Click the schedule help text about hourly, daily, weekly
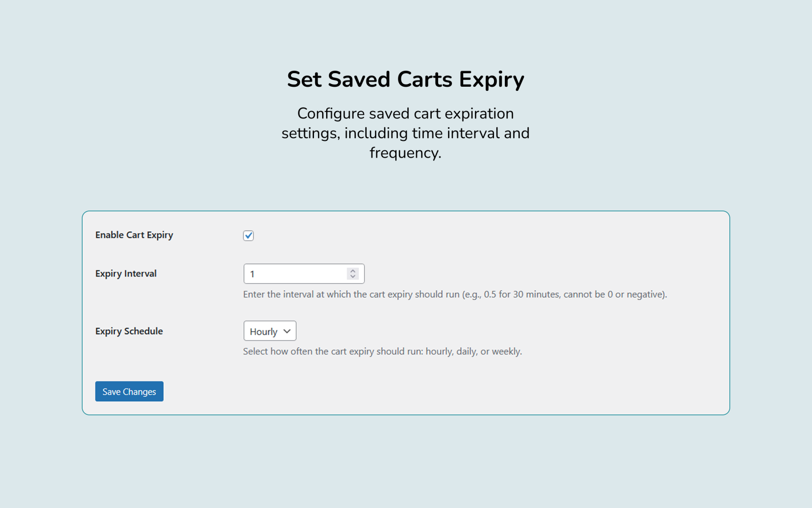The width and height of the screenshot is (812, 508). (x=383, y=351)
